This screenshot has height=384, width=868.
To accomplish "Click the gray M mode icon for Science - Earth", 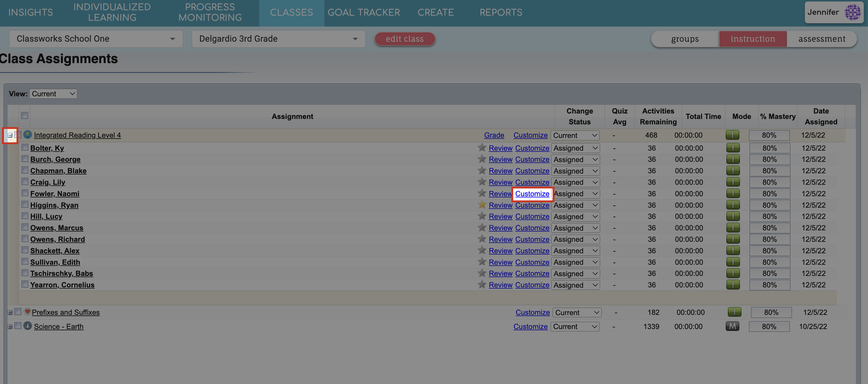I will pyautogui.click(x=732, y=326).
